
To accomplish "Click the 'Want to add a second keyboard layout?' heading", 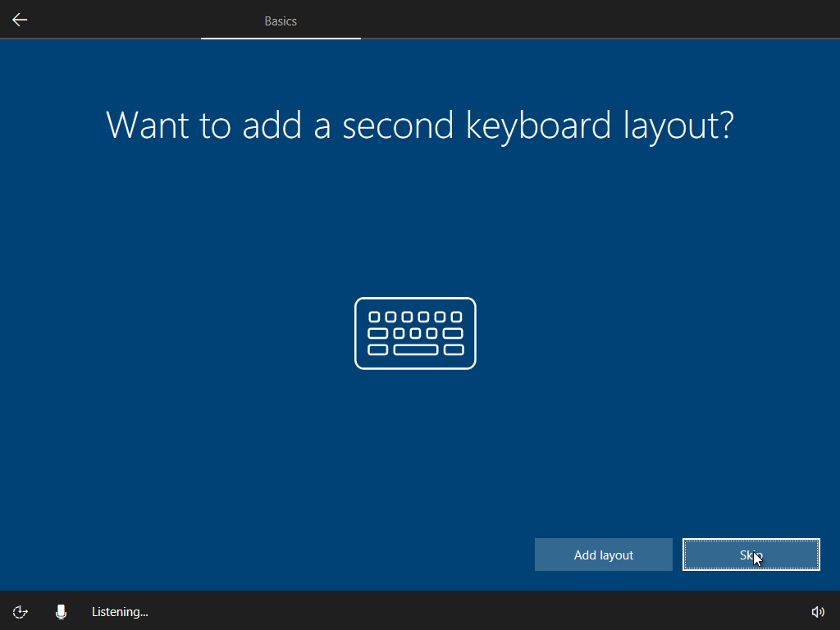I will (x=420, y=126).
